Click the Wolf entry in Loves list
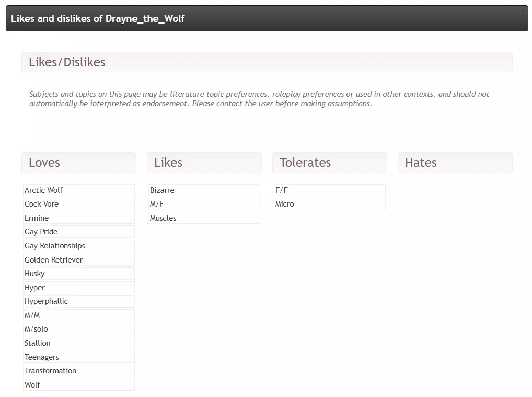 coord(79,385)
